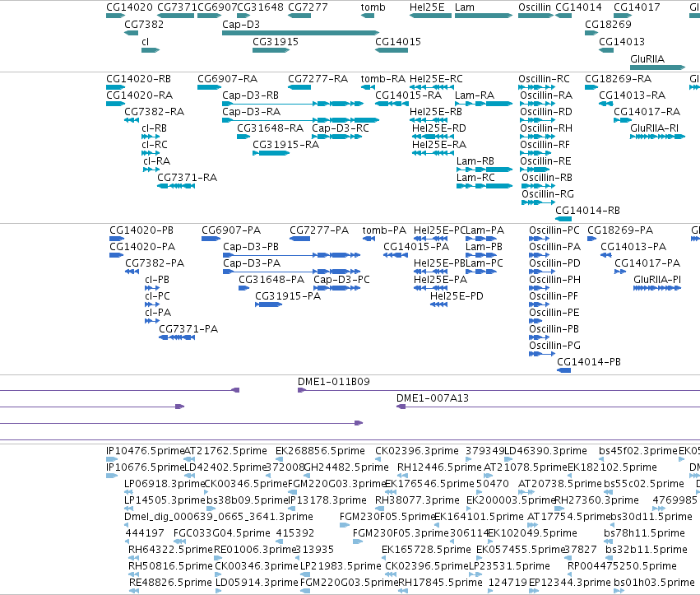Screen dimensions: 700x595
Task: Click the RP004475250.5prime EST label
Action: click(622, 566)
